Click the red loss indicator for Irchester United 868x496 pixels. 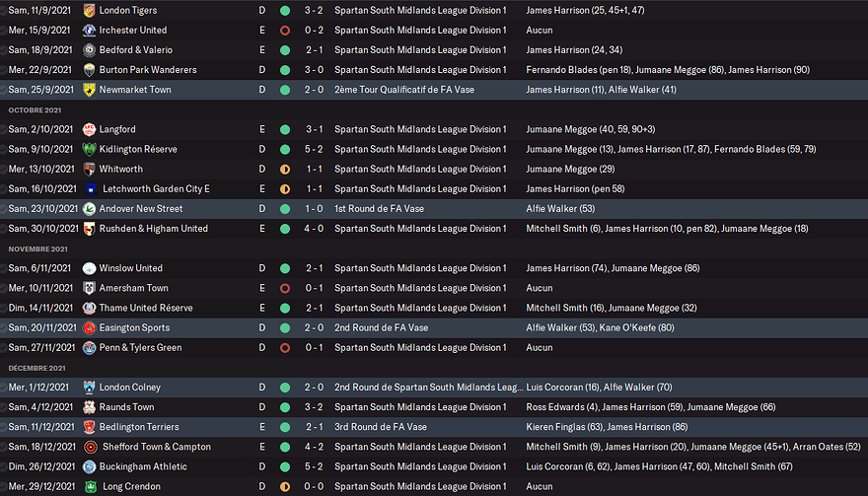[x=285, y=31]
